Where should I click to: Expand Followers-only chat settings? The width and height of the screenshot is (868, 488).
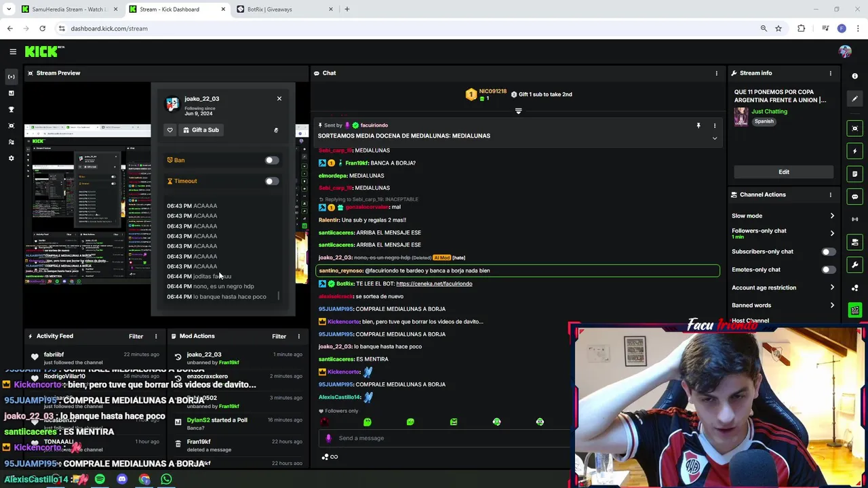pos(783,233)
